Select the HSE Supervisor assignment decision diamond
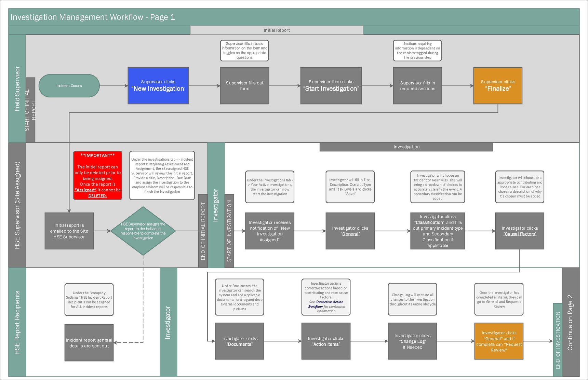Image resolution: width=588 pixels, height=380 pixels. 143,231
